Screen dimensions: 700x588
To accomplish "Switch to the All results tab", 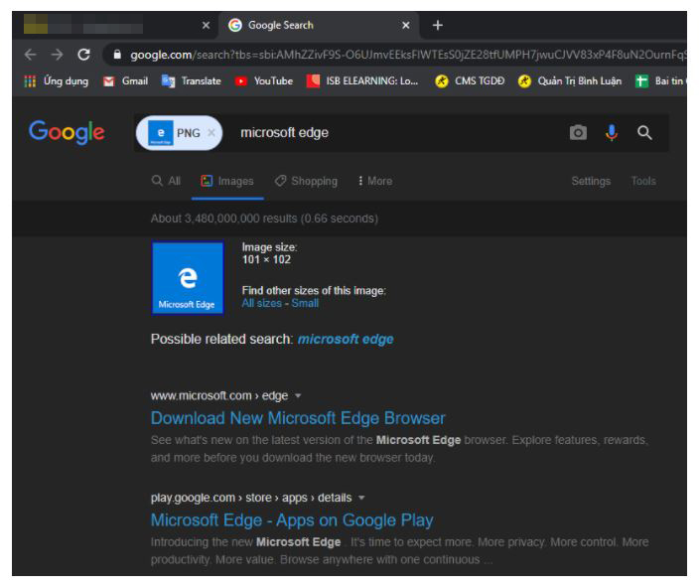I will click(166, 181).
